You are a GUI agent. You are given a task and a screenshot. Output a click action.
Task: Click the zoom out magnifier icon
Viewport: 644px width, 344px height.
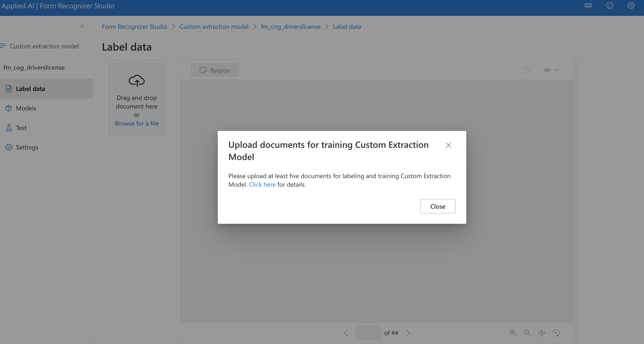(x=527, y=333)
